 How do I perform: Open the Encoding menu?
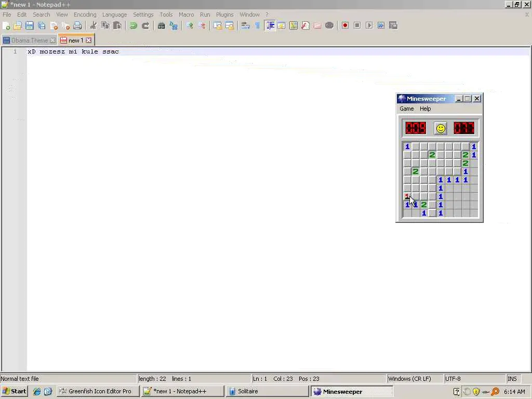[x=85, y=15]
